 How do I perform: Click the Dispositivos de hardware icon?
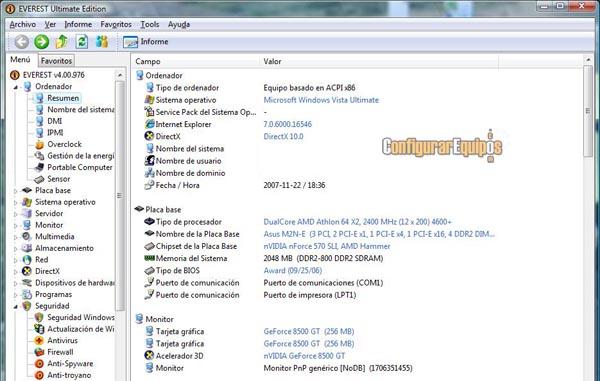[27, 283]
